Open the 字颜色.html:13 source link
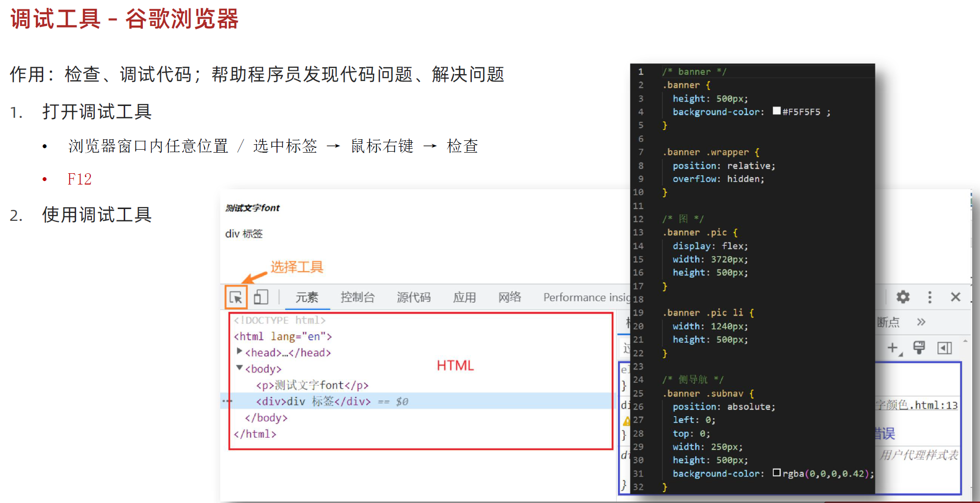 pyautogui.click(x=917, y=405)
